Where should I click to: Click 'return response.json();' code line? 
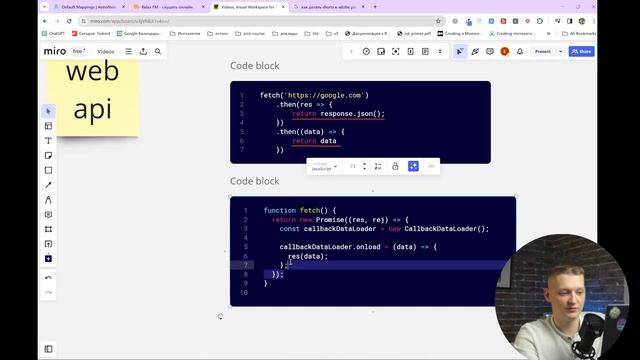pos(338,114)
